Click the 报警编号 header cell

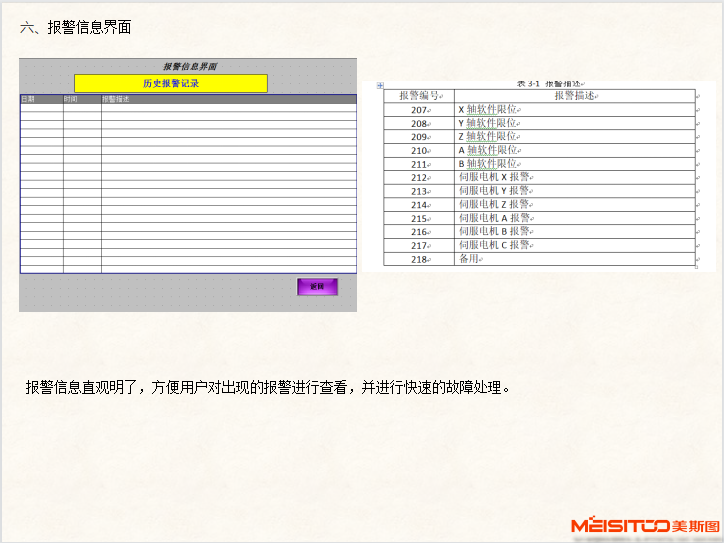pos(419,96)
